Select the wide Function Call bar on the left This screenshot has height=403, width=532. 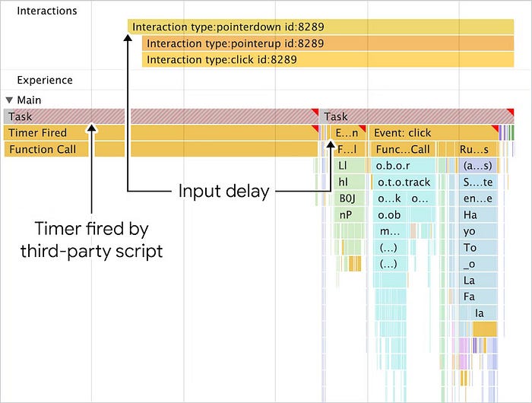tap(161, 149)
